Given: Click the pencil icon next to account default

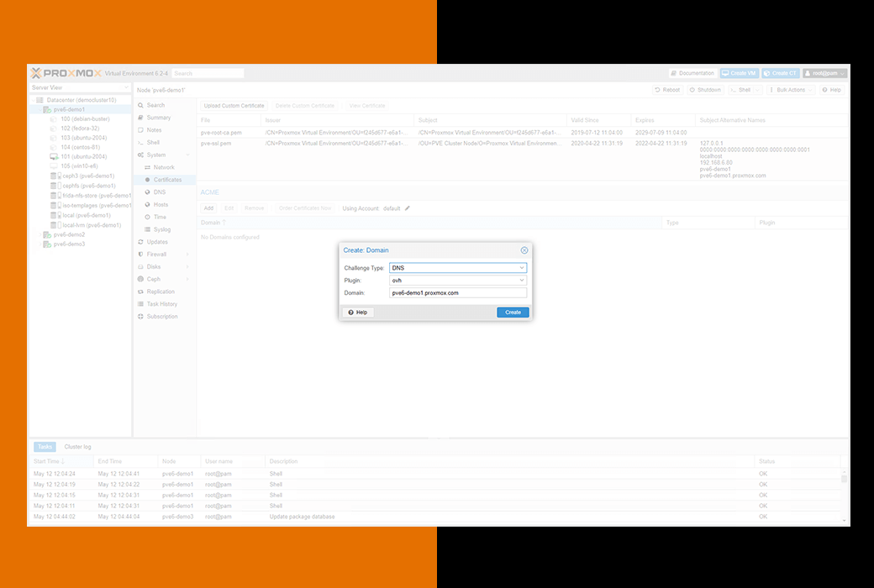Looking at the screenshot, I should [408, 208].
